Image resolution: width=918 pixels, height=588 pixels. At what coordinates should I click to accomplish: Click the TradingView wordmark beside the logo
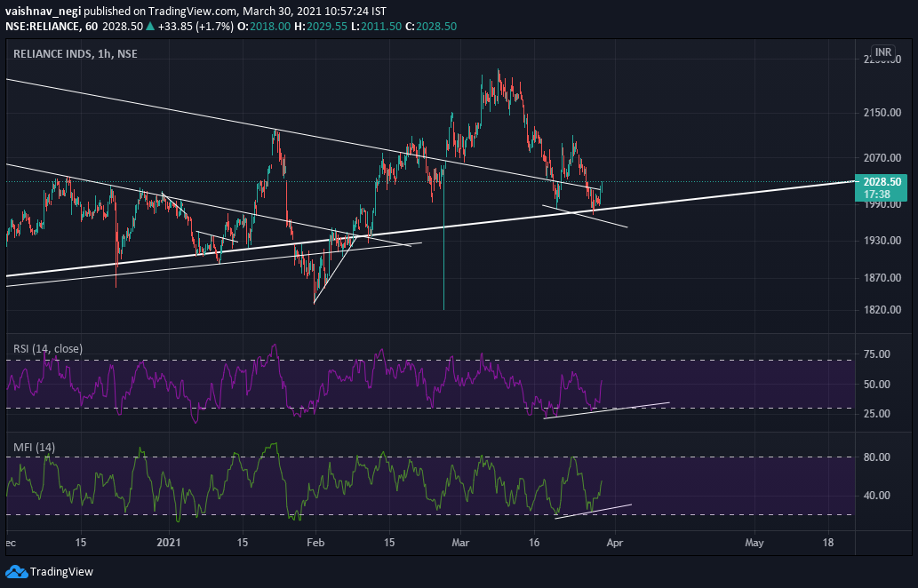coord(61,572)
